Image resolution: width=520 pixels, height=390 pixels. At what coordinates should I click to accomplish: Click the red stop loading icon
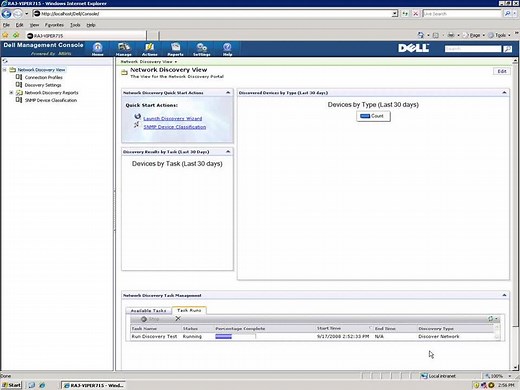click(415, 14)
